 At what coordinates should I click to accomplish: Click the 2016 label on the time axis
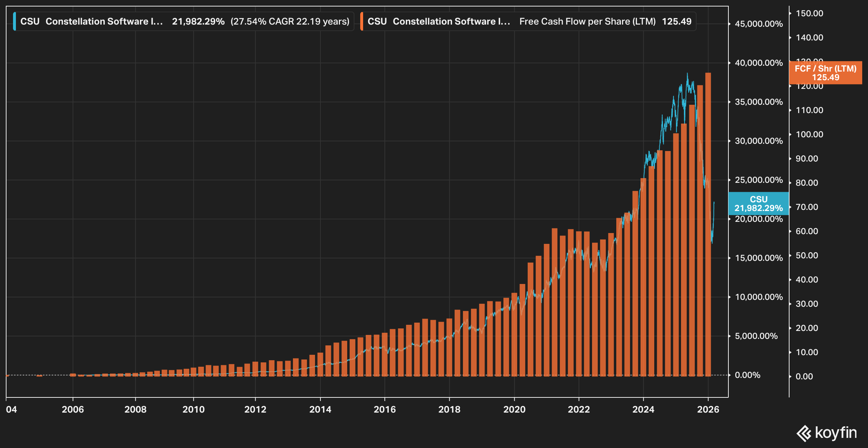click(384, 409)
